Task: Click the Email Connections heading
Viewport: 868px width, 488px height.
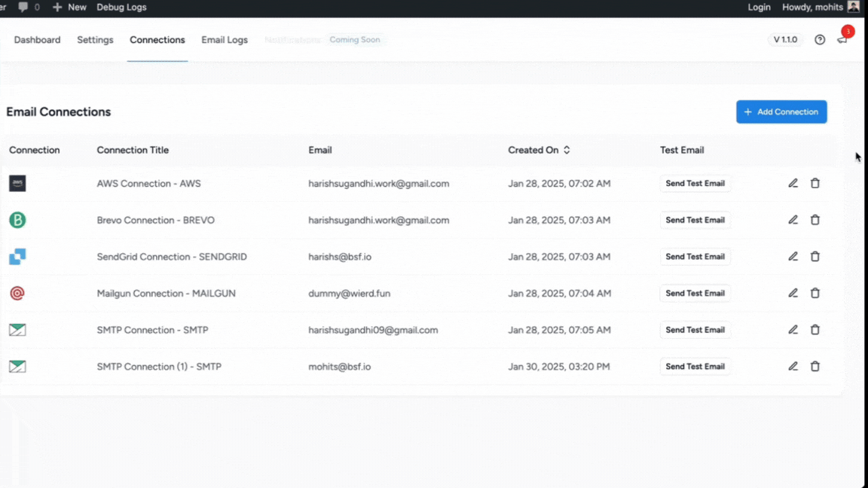Action: coord(59,111)
